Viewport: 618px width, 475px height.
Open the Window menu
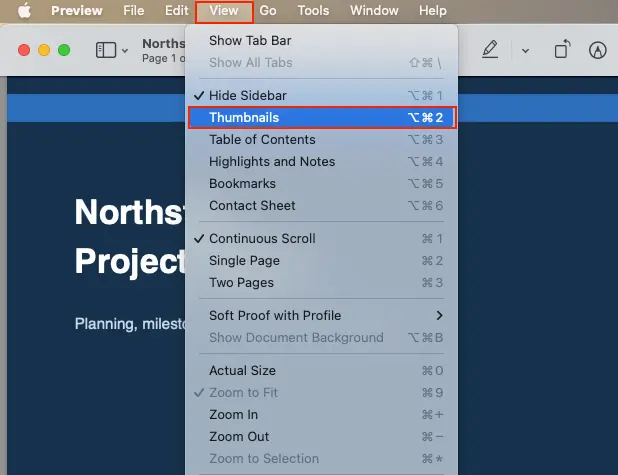374,11
